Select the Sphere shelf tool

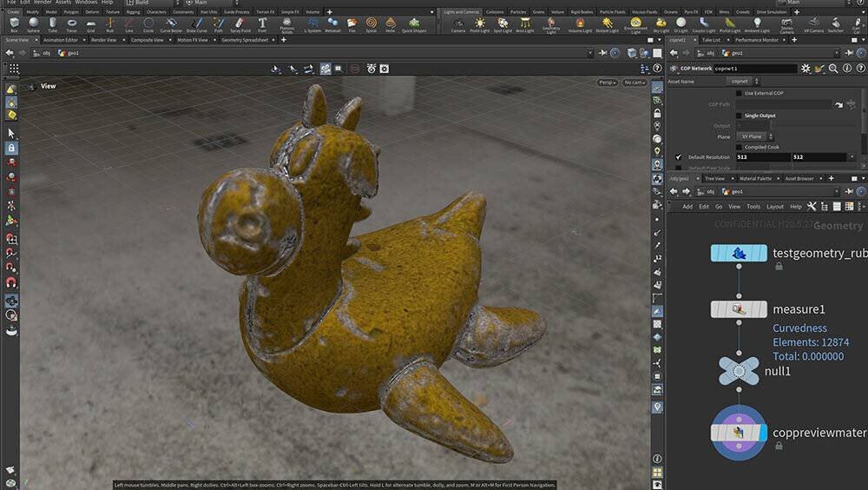coord(34,24)
